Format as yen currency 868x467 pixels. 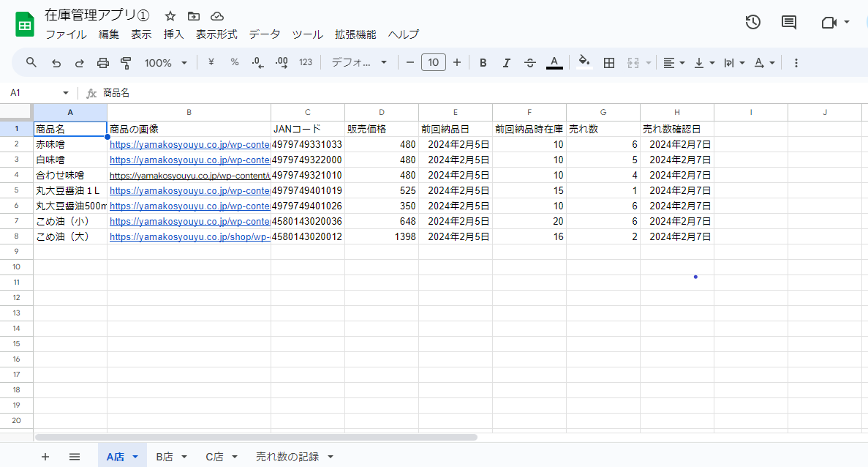point(211,63)
